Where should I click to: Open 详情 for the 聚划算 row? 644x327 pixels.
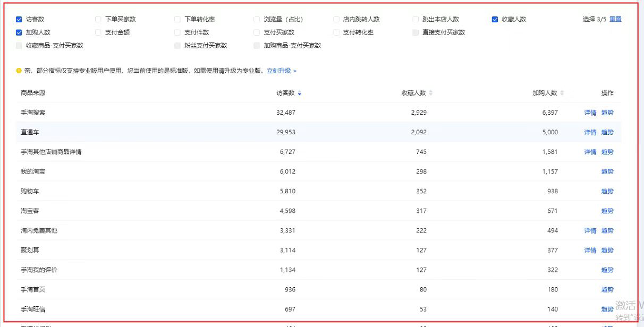[x=590, y=250]
